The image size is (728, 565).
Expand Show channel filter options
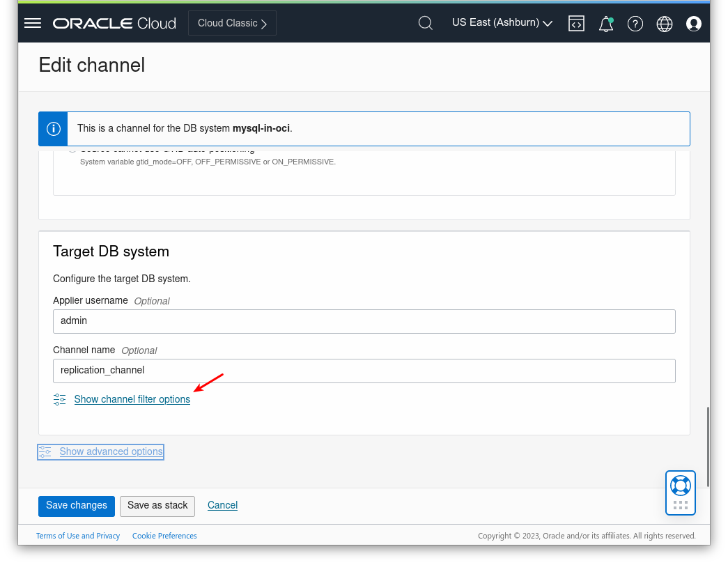132,399
